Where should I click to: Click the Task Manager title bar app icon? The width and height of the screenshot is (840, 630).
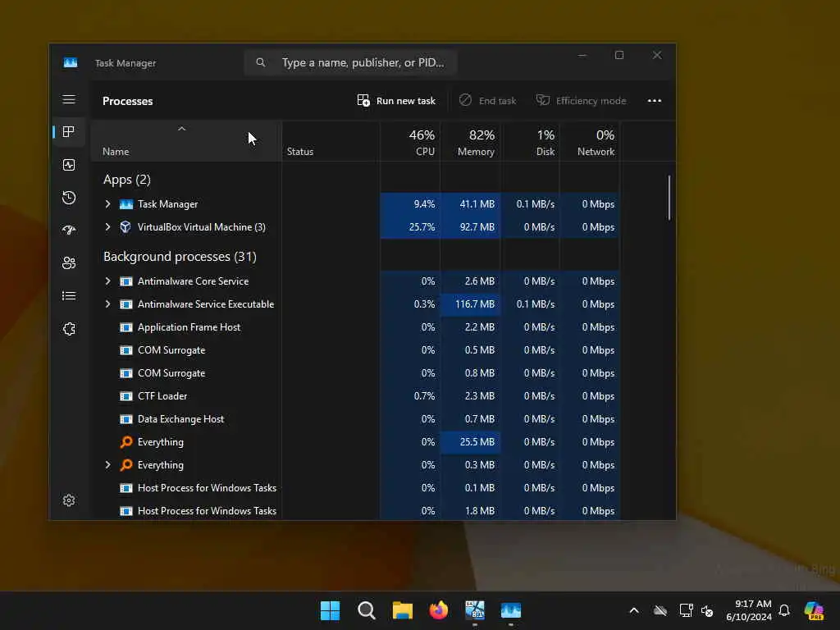[x=71, y=62]
